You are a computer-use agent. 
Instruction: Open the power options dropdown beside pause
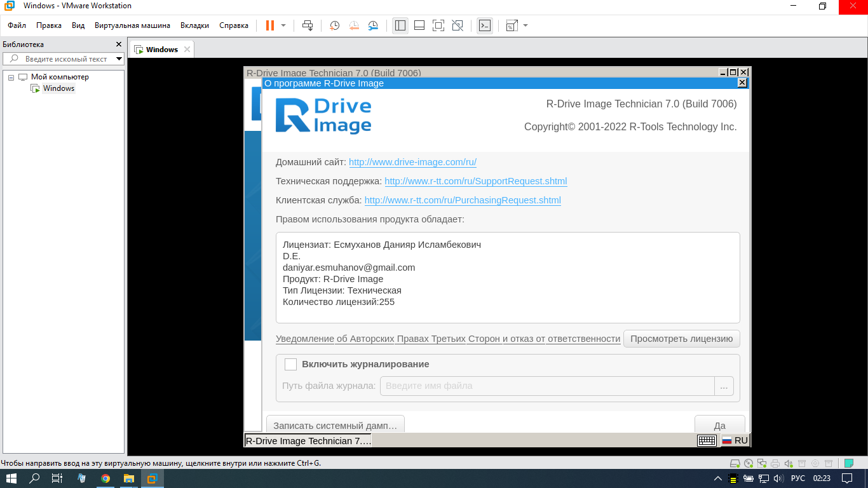[283, 25]
